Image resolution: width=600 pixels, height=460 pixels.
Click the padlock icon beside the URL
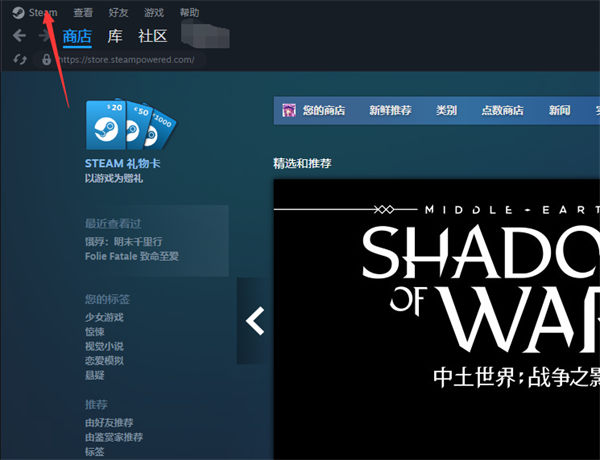[x=46, y=59]
